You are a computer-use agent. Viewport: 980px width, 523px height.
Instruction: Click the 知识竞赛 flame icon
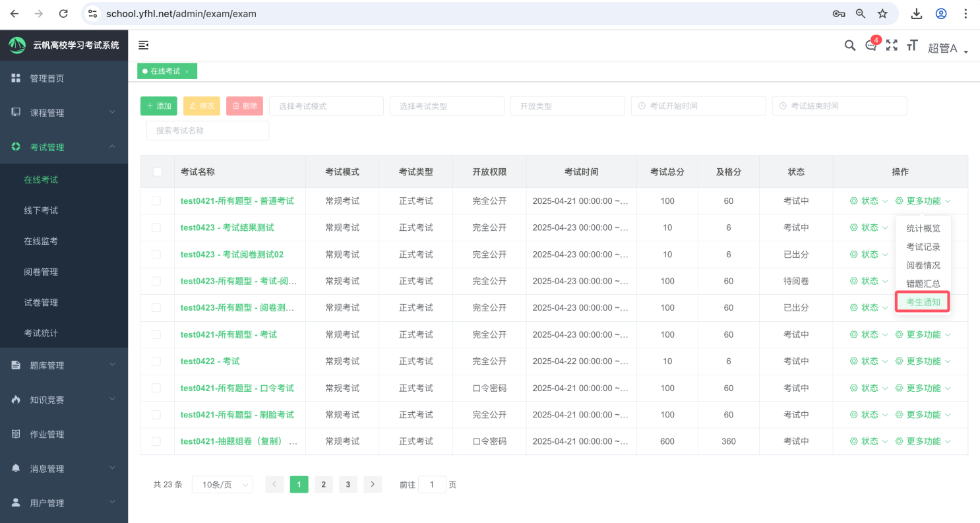pos(16,399)
